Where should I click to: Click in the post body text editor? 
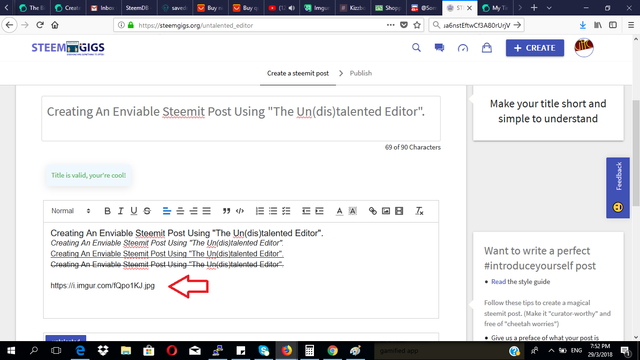point(241,270)
